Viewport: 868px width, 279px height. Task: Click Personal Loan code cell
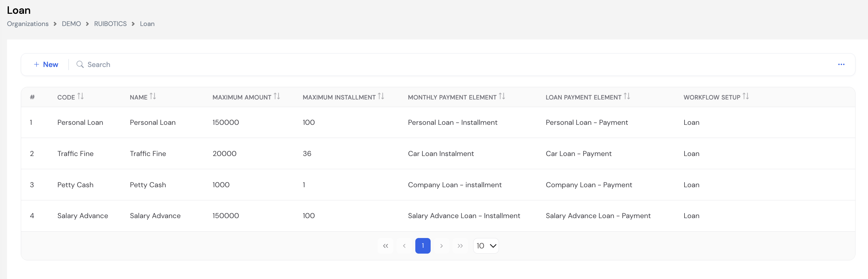(80, 122)
